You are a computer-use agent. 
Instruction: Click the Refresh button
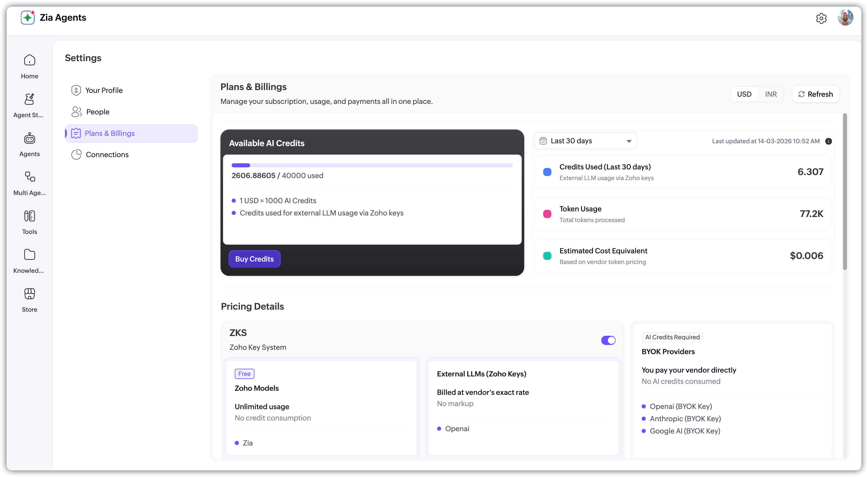pos(815,94)
